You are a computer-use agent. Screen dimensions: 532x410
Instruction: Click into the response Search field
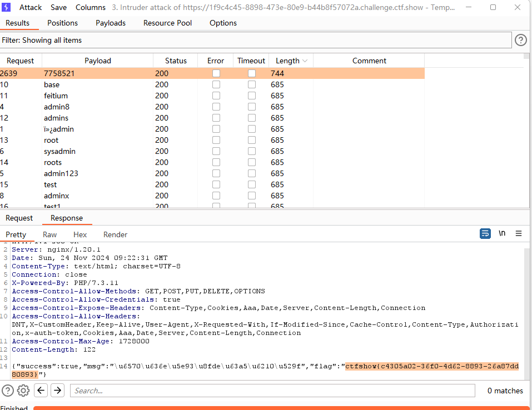coord(272,391)
